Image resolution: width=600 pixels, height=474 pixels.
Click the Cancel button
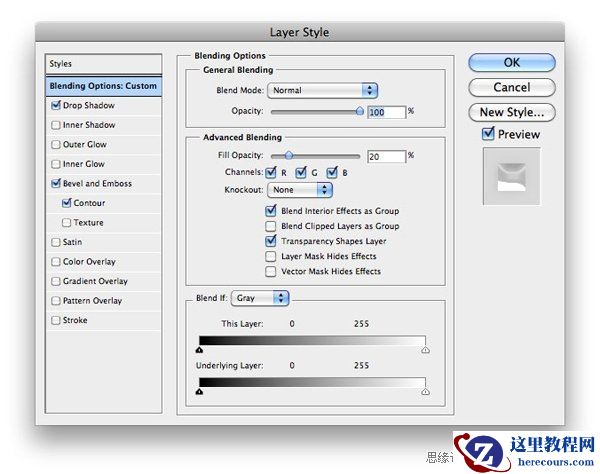pos(512,87)
